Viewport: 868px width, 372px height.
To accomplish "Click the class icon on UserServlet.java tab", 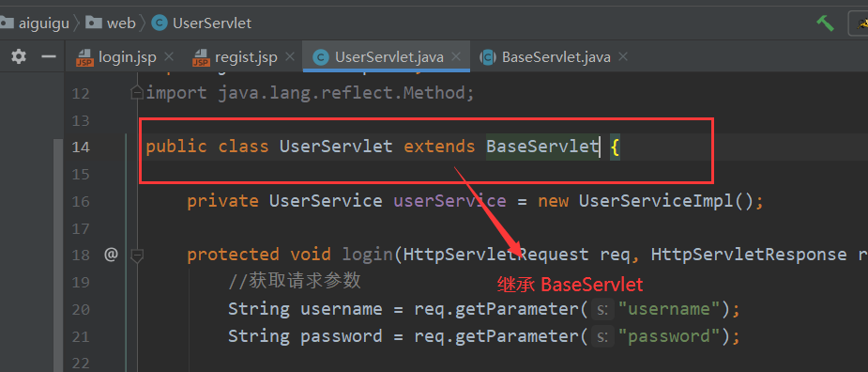I will click(x=321, y=57).
